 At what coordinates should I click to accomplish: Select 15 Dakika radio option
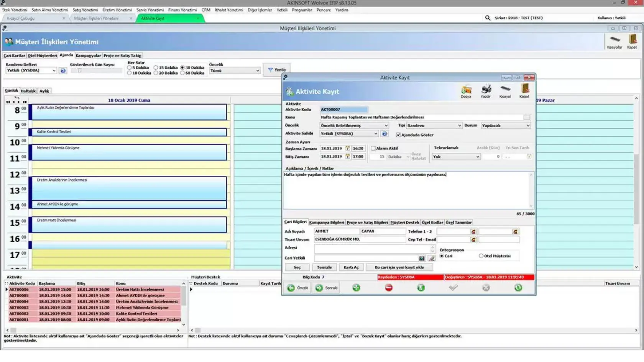click(x=156, y=67)
